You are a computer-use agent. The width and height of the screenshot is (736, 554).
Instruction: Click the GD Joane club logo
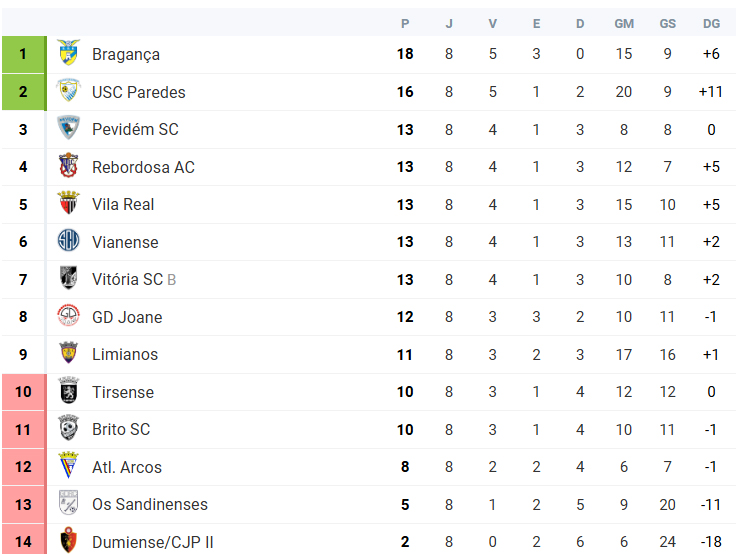coord(69,315)
